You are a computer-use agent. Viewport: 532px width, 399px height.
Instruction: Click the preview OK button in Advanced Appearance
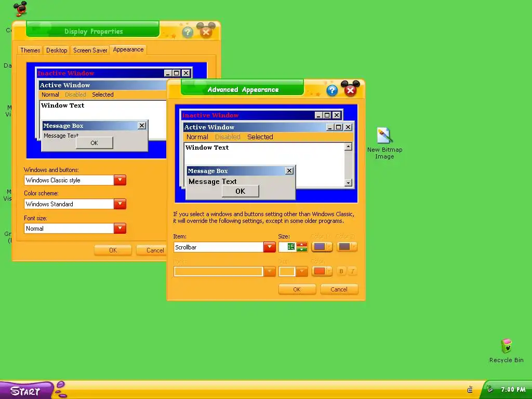click(240, 191)
